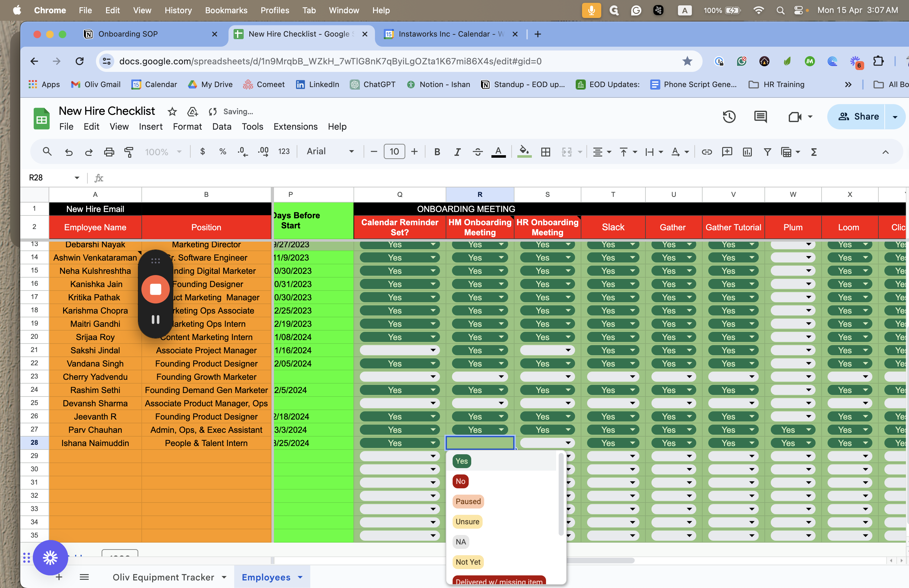
Task: Open the fill color picker
Action: (x=524, y=152)
